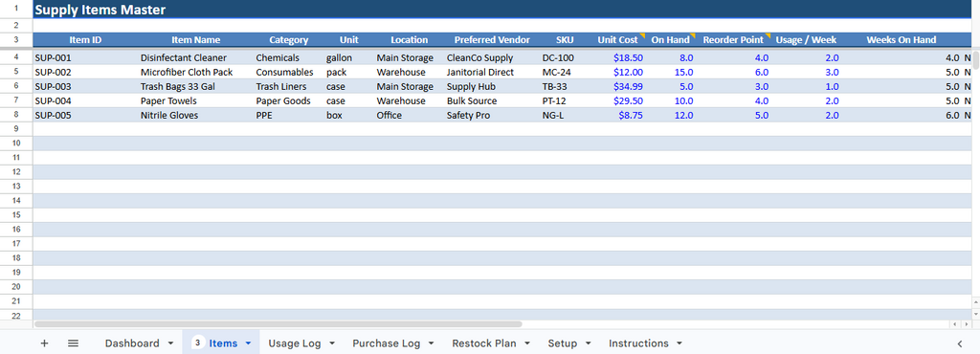Select row header 9

(x=16, y=128)
